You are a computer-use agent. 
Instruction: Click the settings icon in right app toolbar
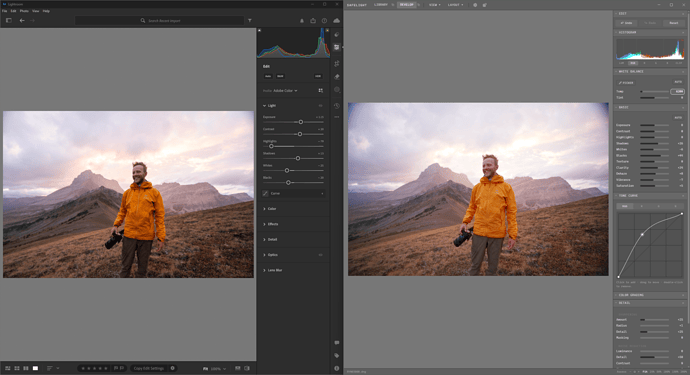[475, 5]
